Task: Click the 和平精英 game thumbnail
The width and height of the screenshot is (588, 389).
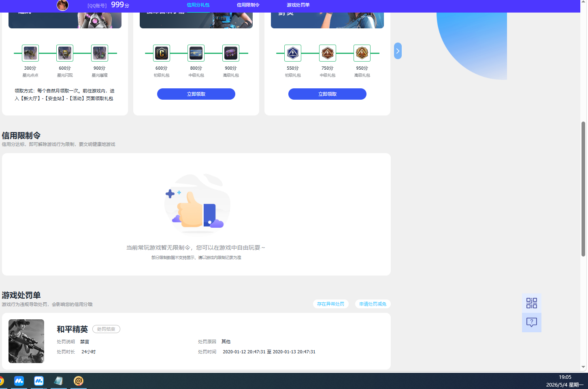Action: click(26, 341)
